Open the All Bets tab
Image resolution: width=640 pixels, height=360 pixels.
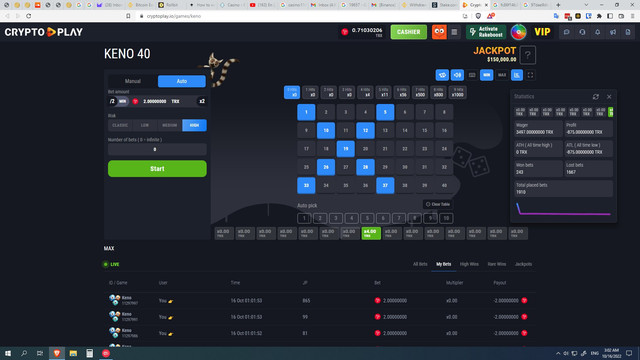tap(420, 264)
